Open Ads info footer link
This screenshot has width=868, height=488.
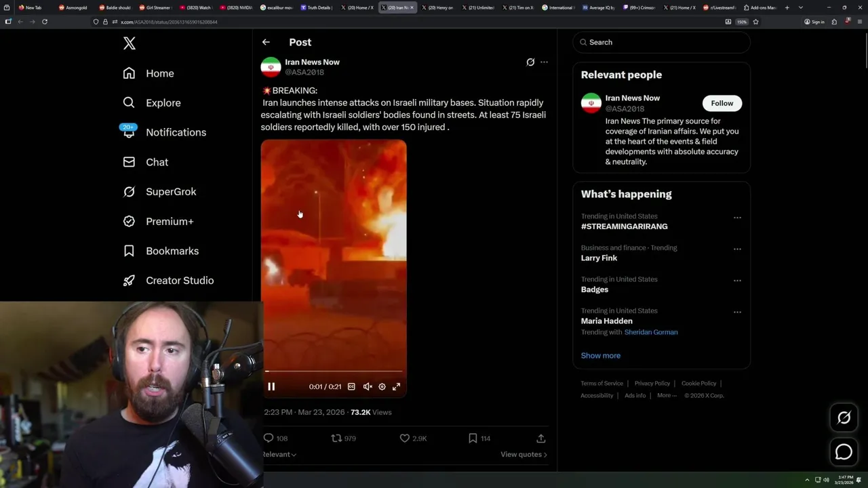pos(635,396)
